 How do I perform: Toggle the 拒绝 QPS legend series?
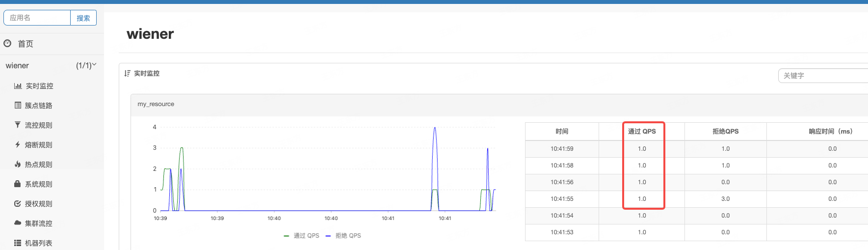pyautogui.click(x=343, y=236)
